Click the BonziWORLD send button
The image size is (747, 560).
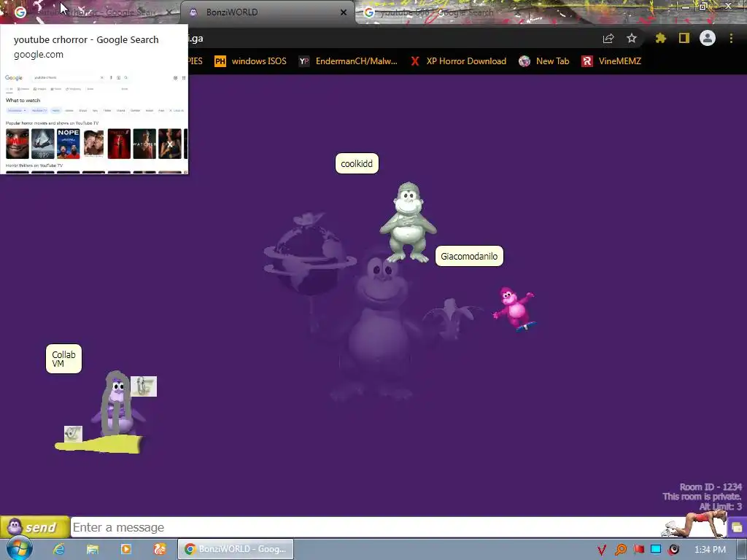35,527
